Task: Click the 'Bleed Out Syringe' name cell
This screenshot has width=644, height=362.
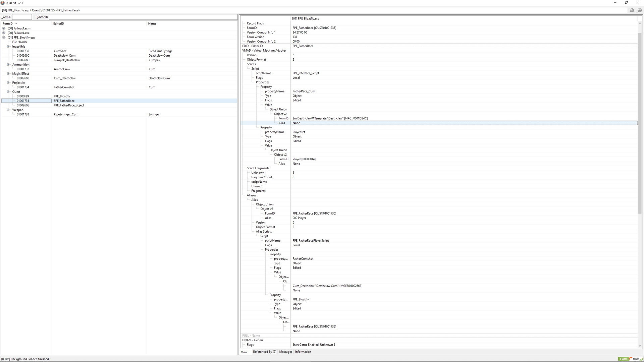Action: 160,51
